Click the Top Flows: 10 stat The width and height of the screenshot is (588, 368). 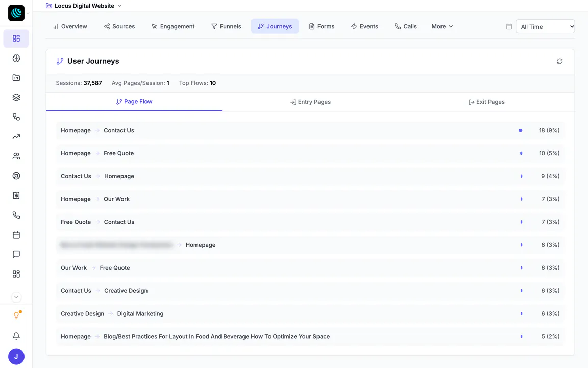[197, 83]
